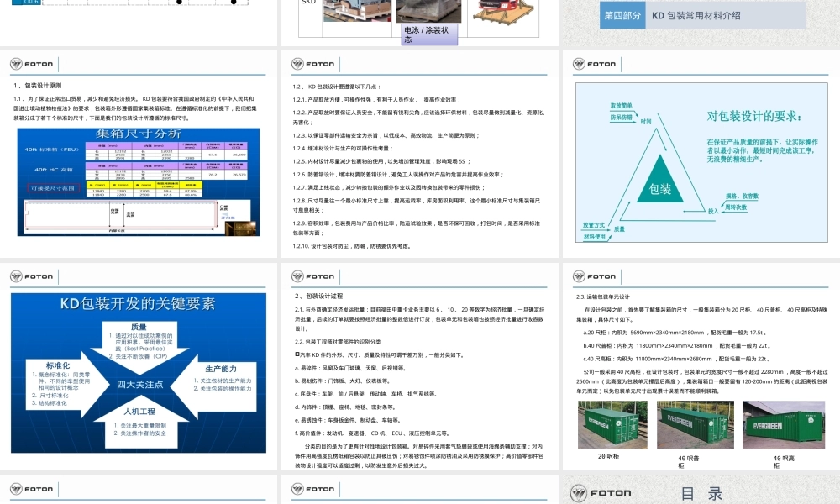840x504 pixels.
Task: Click the 40ft HC 高箱 row label
Action: [54, 169]
